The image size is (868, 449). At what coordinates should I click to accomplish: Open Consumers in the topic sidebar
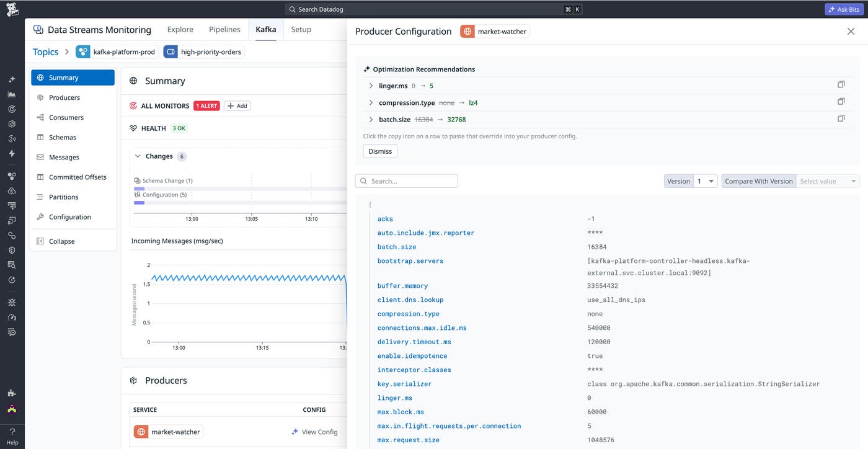coord(73,117)
